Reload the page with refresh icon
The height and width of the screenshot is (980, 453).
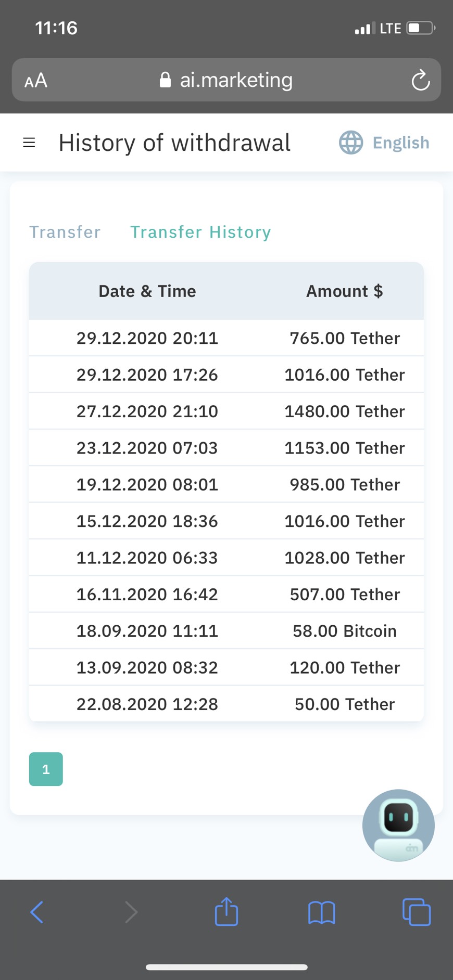[x=420, y=81]
